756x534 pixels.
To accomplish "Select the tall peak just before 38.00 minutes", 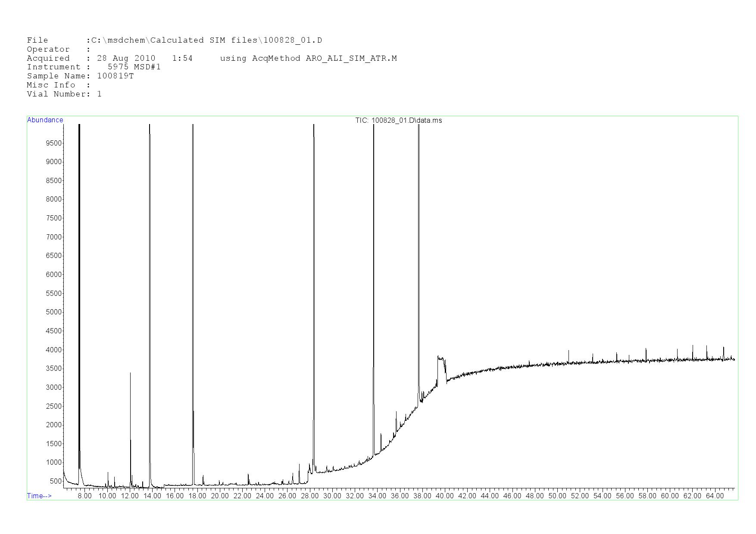I will (418, 258).
